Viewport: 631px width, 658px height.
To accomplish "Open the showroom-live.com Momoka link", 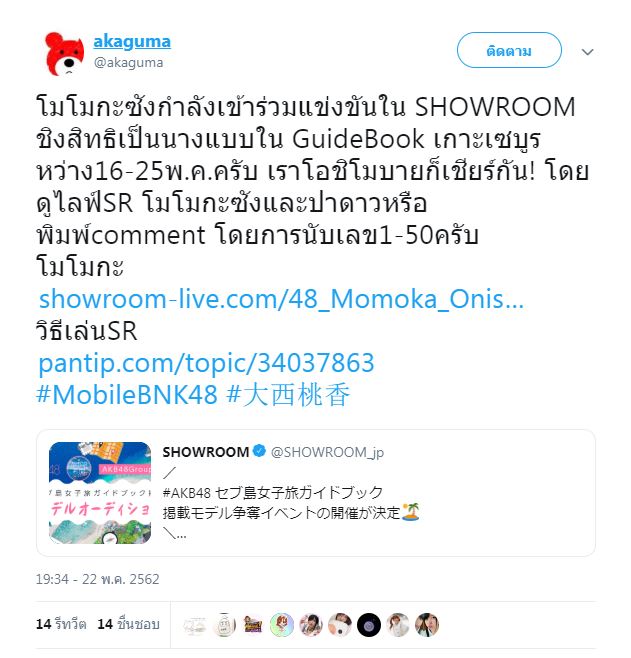I will point(281,299).
